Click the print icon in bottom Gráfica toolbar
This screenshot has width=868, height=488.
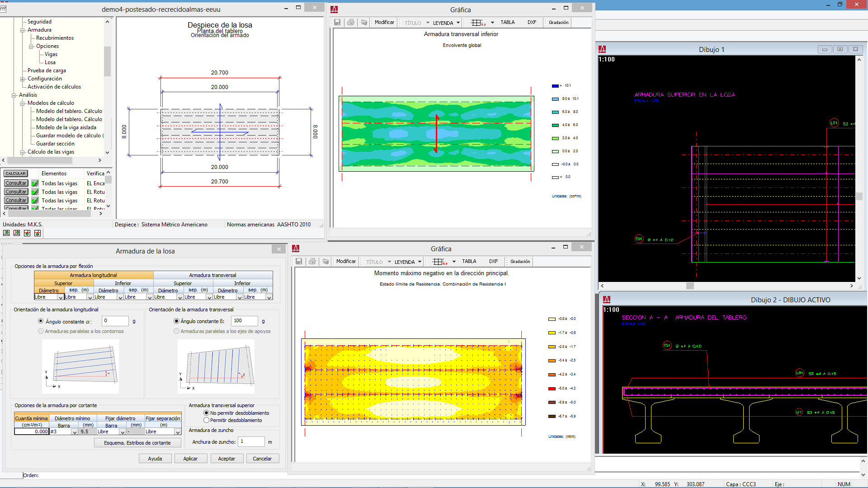312,262
